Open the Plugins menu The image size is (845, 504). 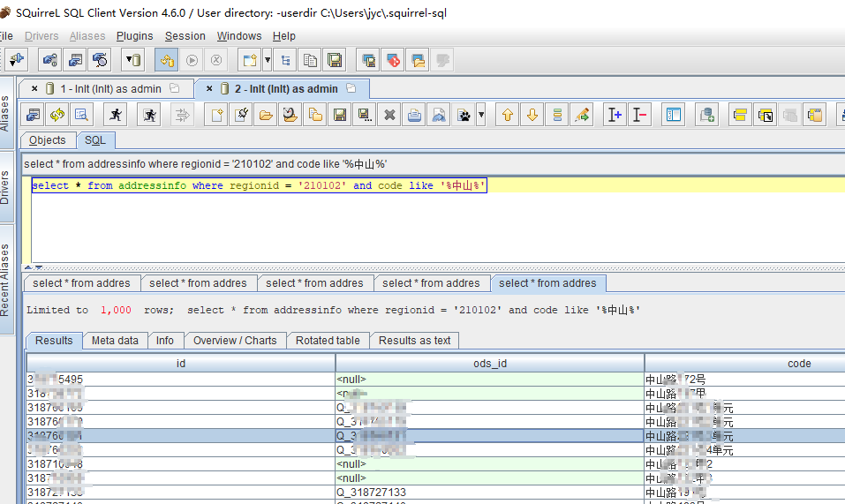pos(134,36)
